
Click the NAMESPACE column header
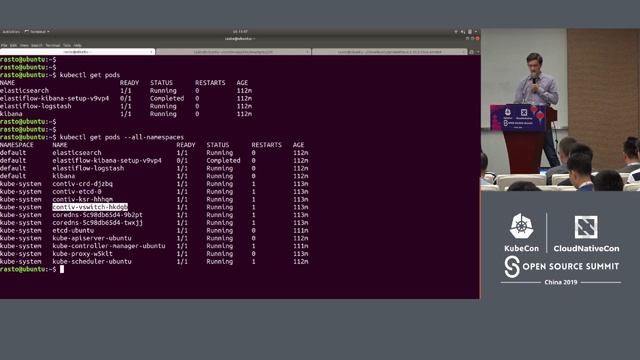[17, 145]
